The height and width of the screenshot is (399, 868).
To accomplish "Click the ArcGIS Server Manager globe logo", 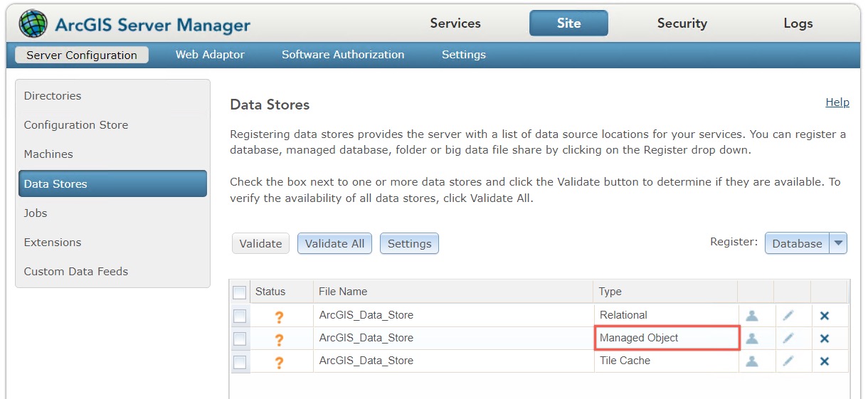I will pos(33,24).
